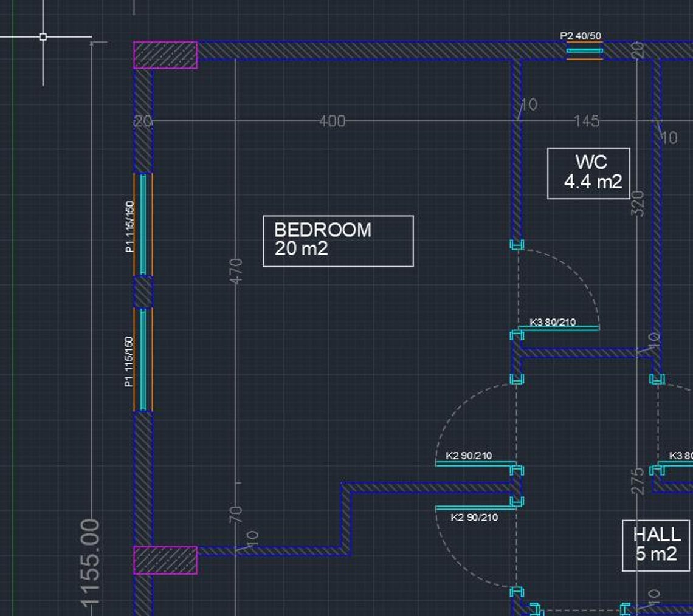Viewport: 693px width, 616px height.
Task: Click the 400 horizontal dimension text
Action: 332,121
